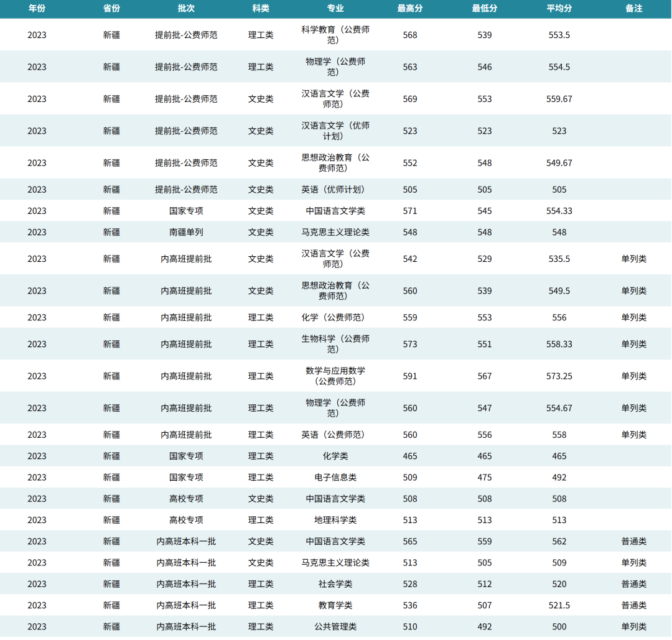Click 高校专项 batch in 地理科学类 row

186,520
